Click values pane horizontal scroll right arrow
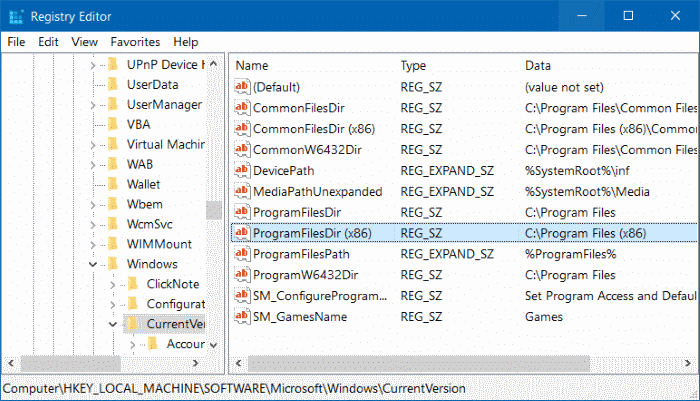 pos(688,363)
